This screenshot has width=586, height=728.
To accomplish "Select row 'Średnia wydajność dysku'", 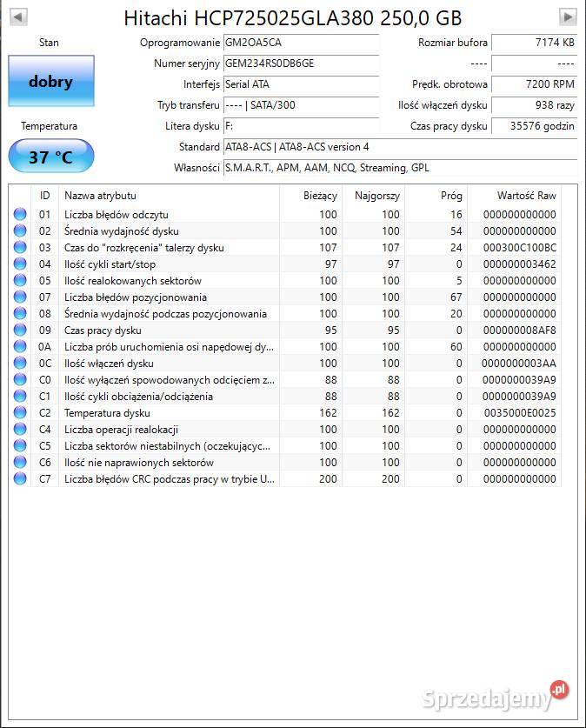I will coord(285,230).
